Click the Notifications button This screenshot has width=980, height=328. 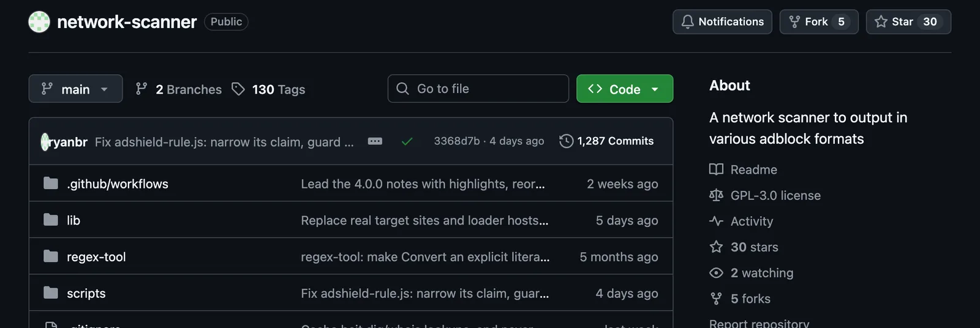point(722,22)
